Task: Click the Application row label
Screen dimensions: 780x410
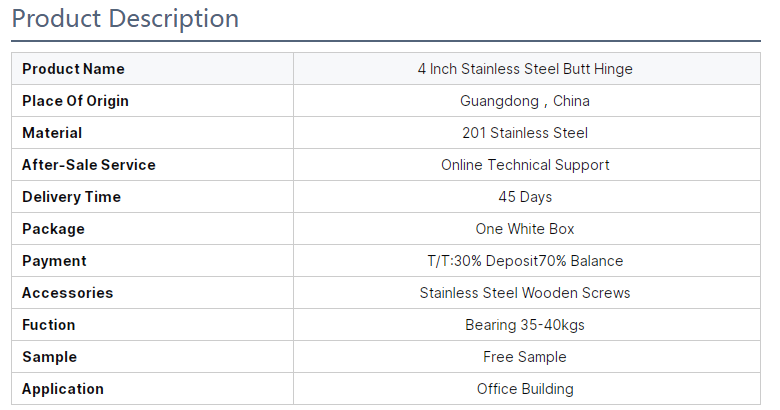Action: click(63, 389)
